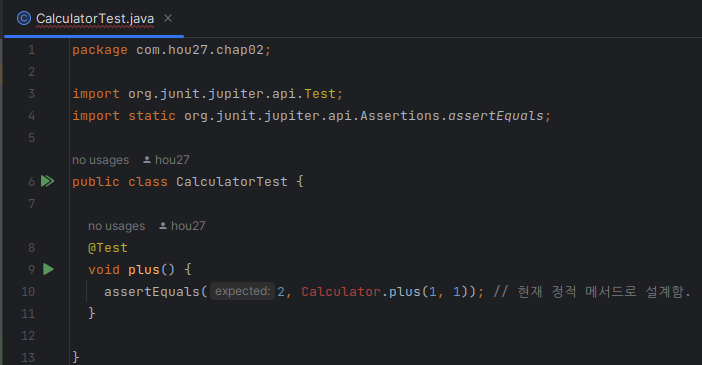The height and width of the screenshot is (365, 702).
Task: Click the 'no usages' hint above @Test
Action: 116,226
